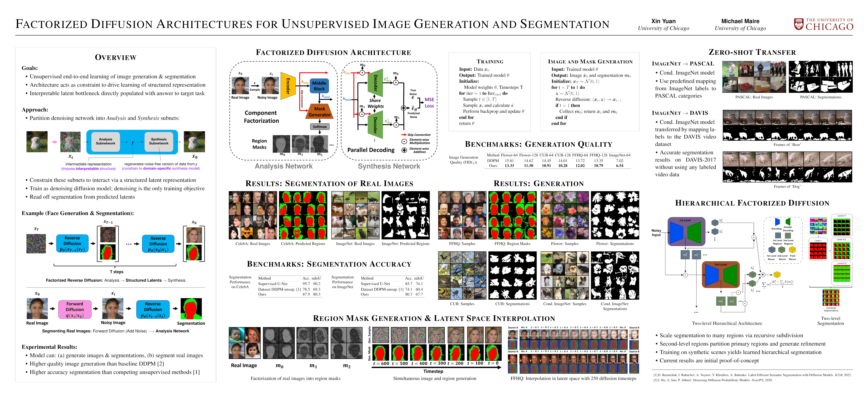Click the Analysis Subnetwork gray box
The image size is (868, 405).
coord(105,142)
